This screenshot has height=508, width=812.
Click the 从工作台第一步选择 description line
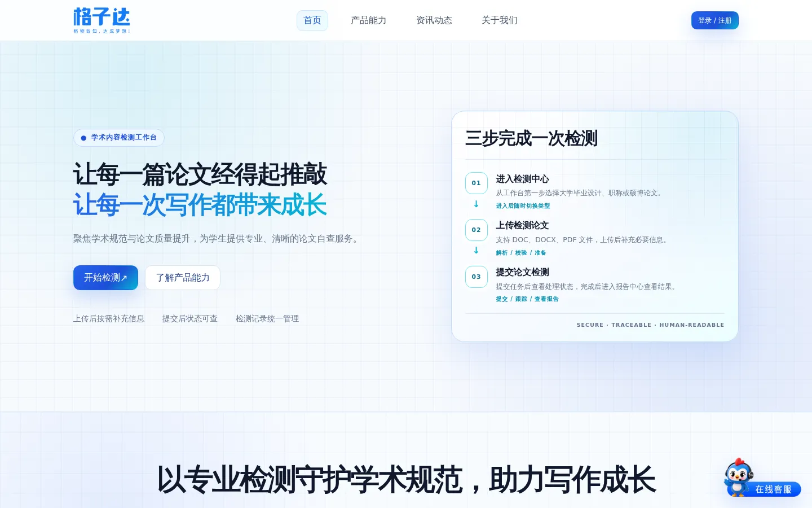coord(580,193)
